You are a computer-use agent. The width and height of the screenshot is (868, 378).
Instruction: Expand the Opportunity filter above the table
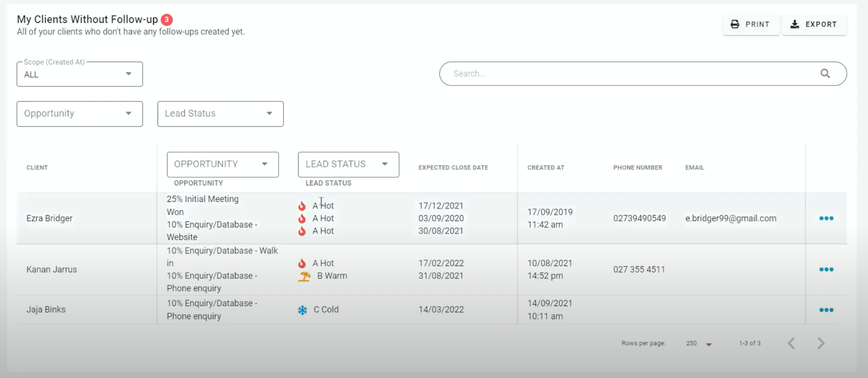click(x=80, y=114)
